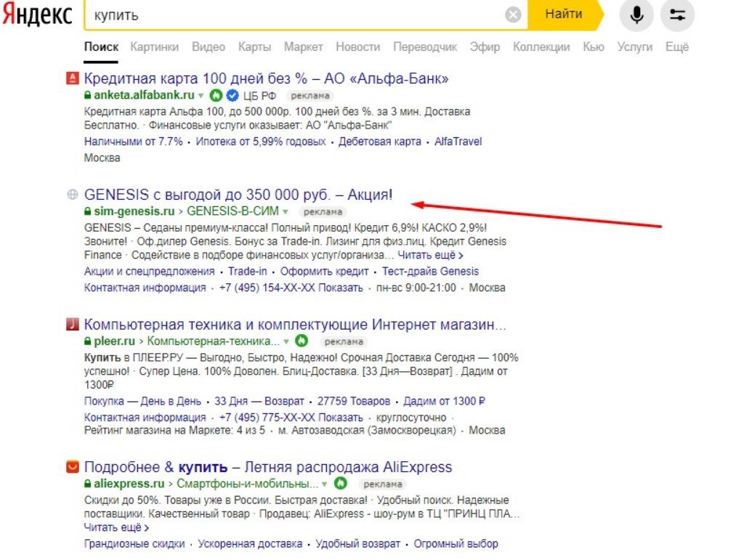Click the lock icon before aliexpress.ru

88,483
